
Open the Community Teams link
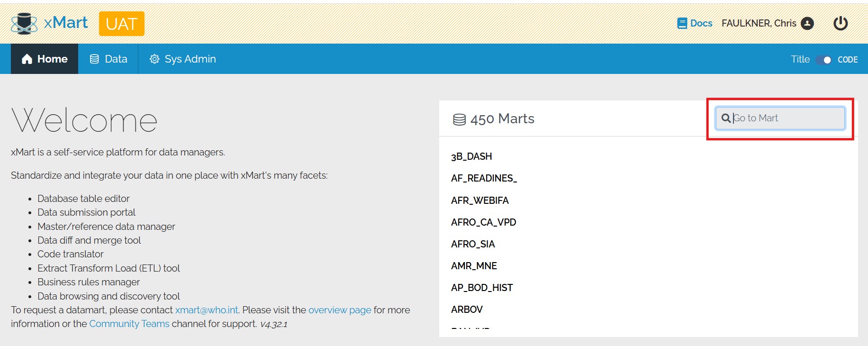(x=129, y=324)
